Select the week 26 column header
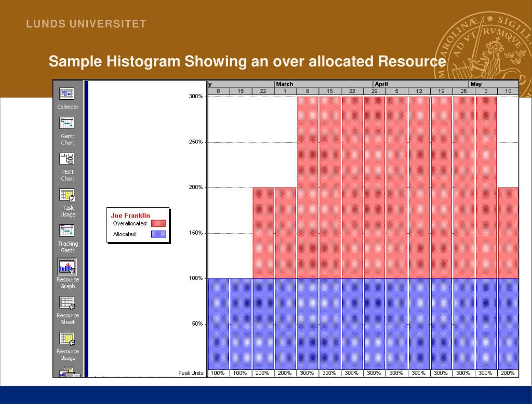This screenshot has height=404, width=532. click(x=463, y=91)
